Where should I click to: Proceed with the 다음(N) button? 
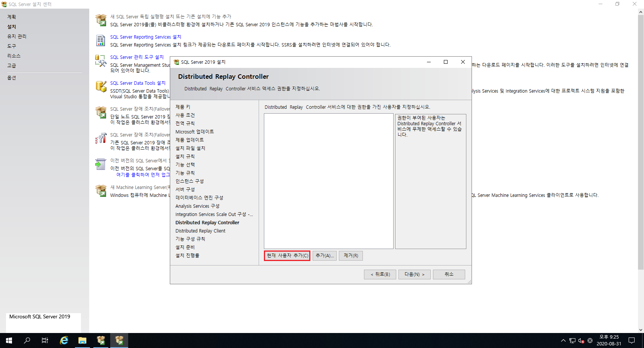click(415, 274)
